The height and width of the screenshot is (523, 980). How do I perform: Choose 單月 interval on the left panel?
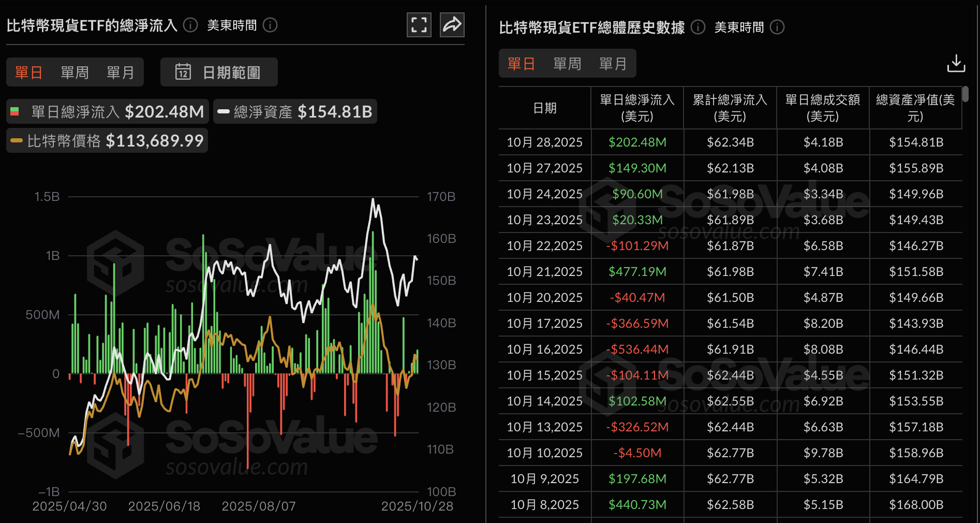(120, 72)
